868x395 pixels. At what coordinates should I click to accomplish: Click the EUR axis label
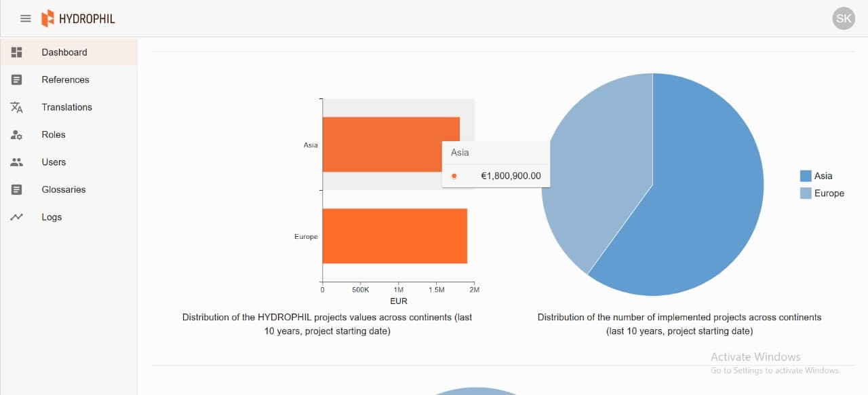tap(399, 301)
